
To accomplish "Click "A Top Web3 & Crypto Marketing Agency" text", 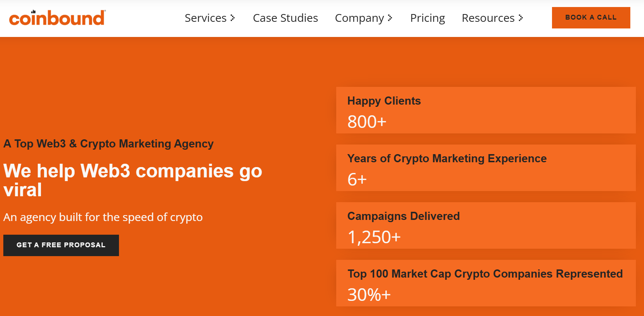I will [x=108, y=143].
